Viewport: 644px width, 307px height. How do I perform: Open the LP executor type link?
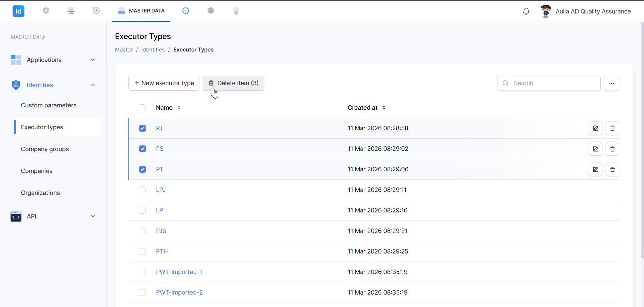pos(159,210)
